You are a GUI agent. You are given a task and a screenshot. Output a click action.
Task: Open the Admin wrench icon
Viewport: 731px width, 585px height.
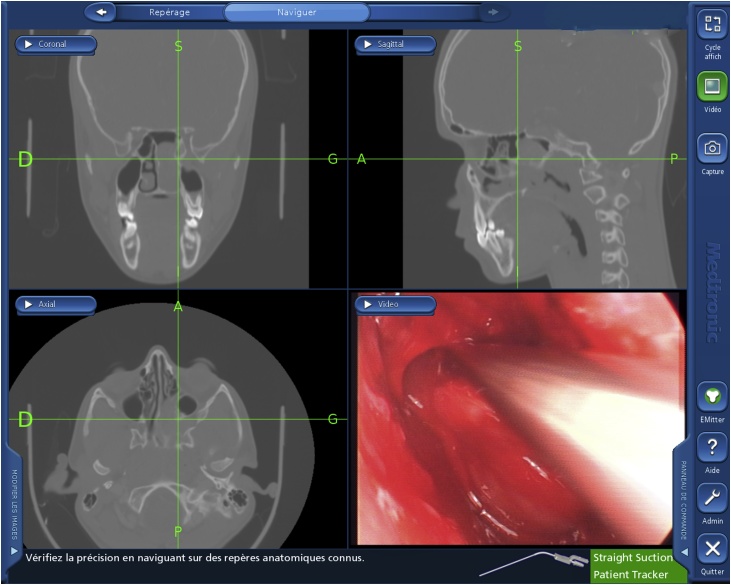[x=711, y=498]
